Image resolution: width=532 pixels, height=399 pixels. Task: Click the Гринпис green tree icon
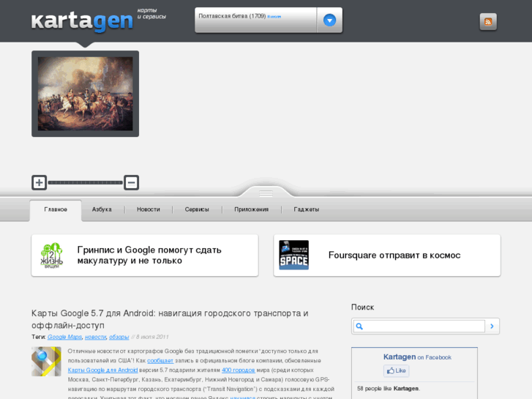(51, 256)
